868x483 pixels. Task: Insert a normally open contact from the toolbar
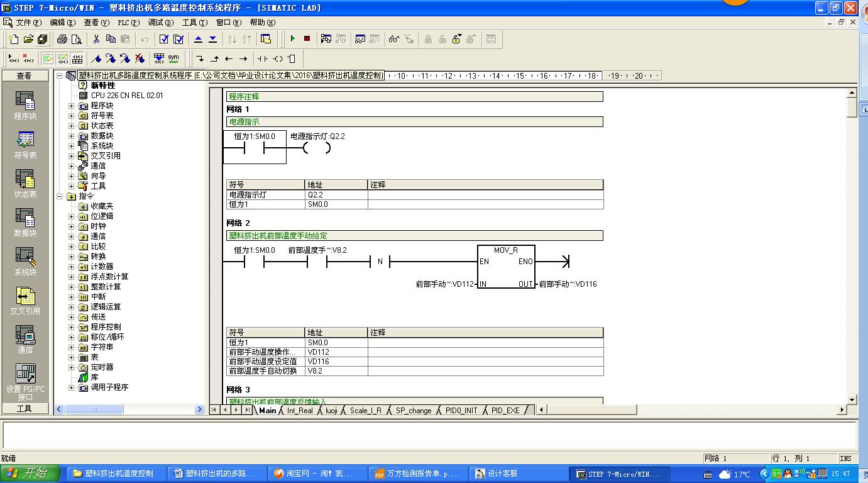coord(262,58)
